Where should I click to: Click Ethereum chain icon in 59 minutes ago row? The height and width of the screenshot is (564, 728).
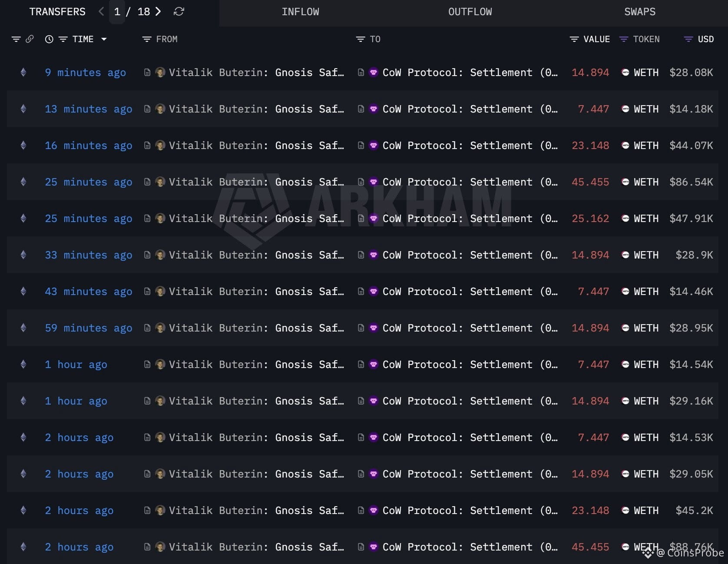coord(23,328)
